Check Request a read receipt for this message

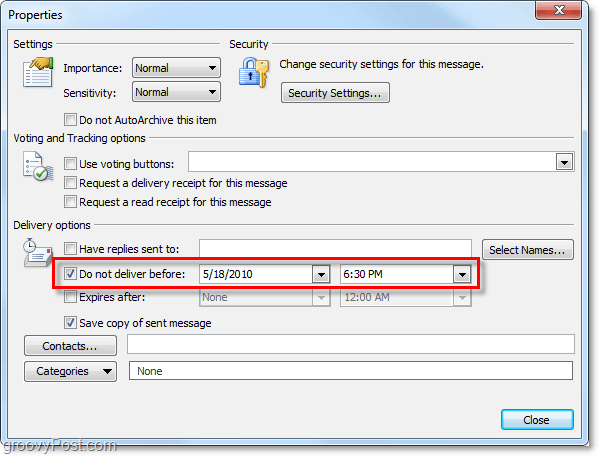[x=70, y=201]
